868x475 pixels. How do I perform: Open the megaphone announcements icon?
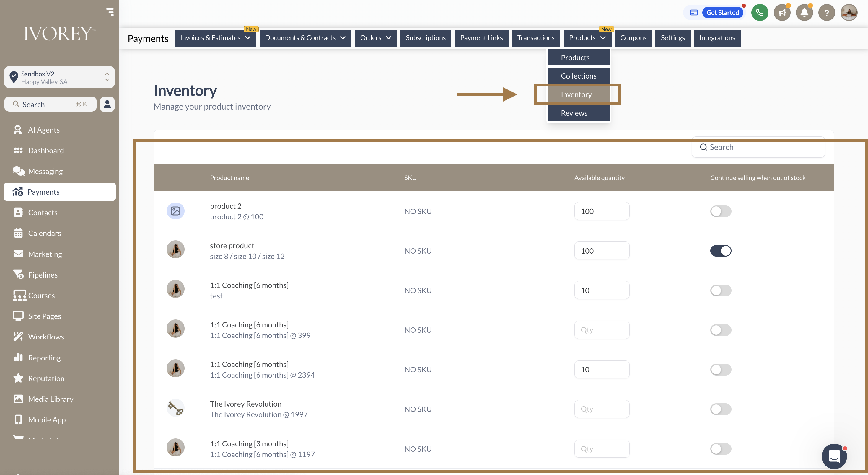(782, 13)
